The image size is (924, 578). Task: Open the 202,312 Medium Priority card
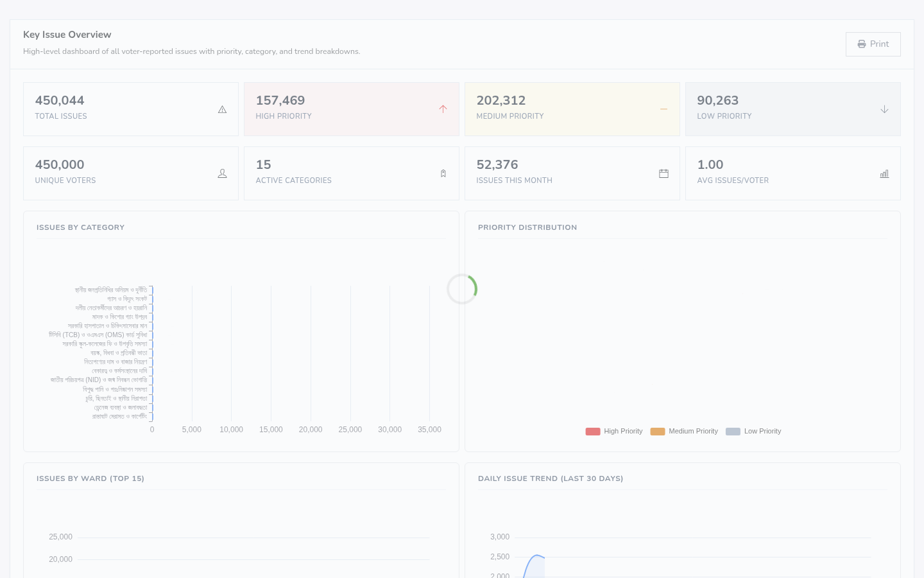pyautogui.click(x=572, y=109)
